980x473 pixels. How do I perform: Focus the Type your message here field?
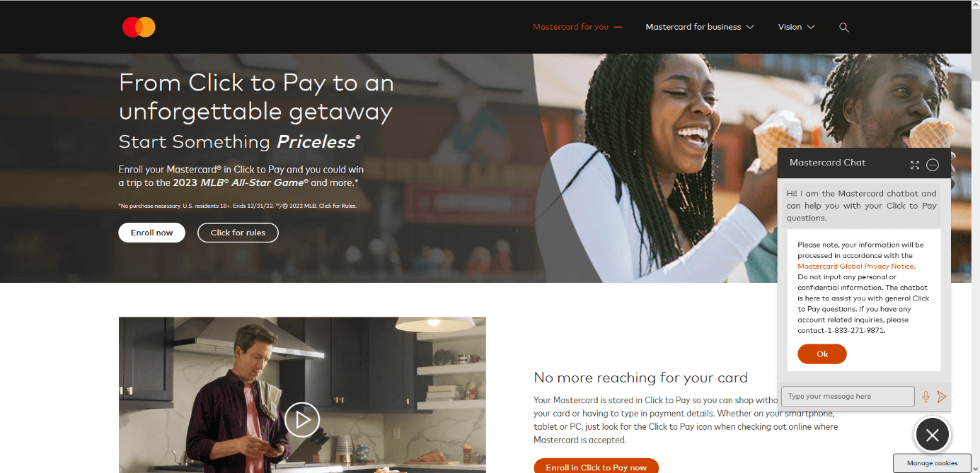tap(848, 397)
